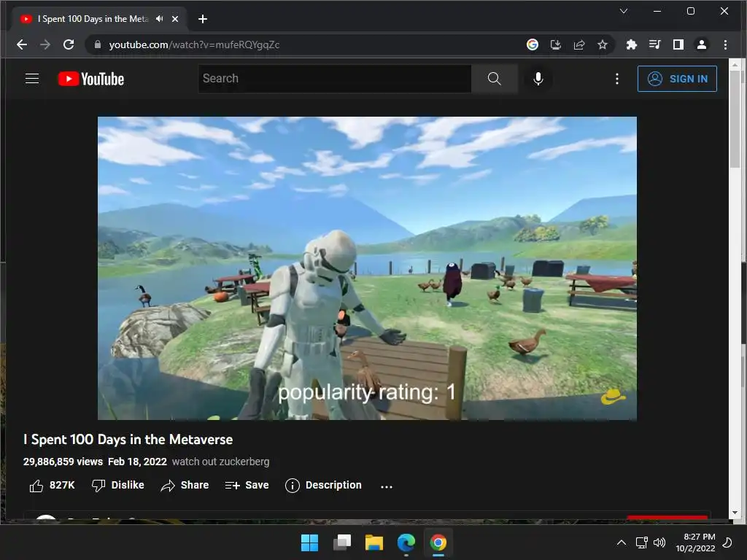Open the Windows Start menu
Viewport: 747px width, 560px height.
click(x=309, y=542)
